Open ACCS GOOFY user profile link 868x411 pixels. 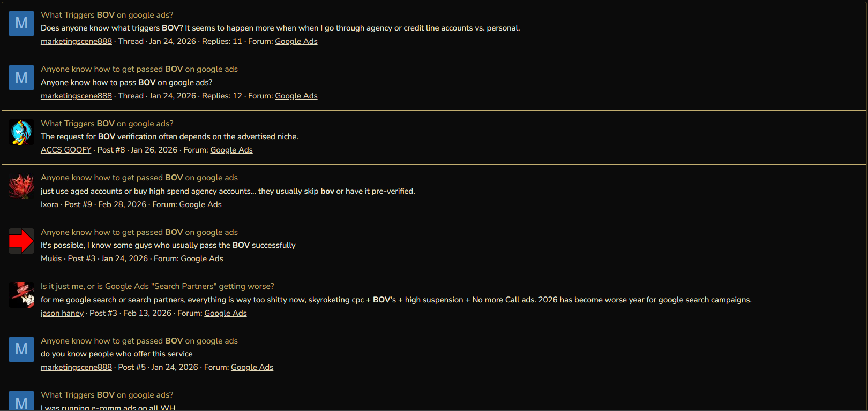tap(66, 150)
